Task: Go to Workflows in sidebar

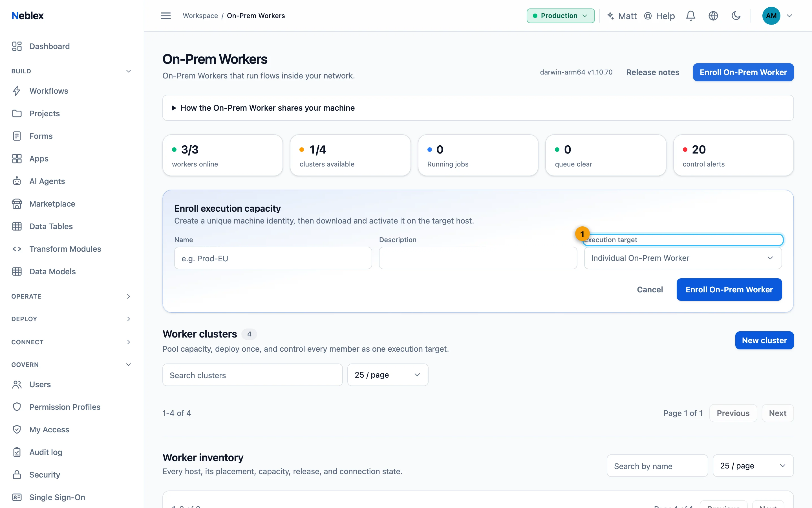Action: [72, 91]
